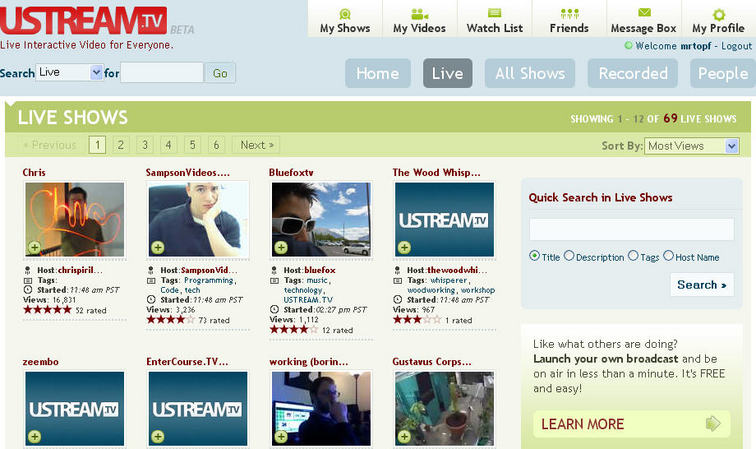Click the music tag under Bluefoxtv

(317, 280)
